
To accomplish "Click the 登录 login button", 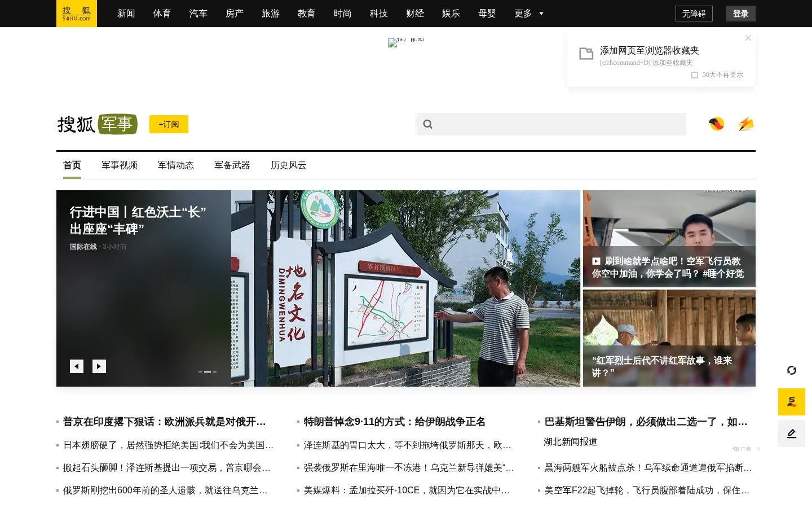I will 741,14.
